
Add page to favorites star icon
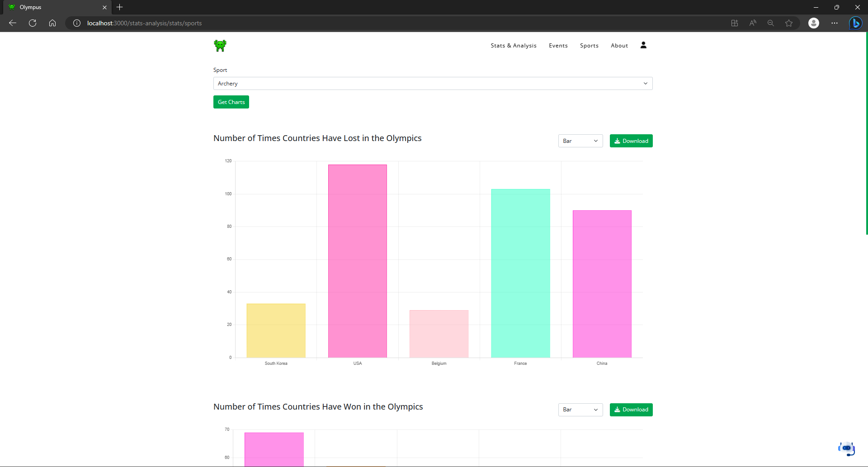coord(789,23)
